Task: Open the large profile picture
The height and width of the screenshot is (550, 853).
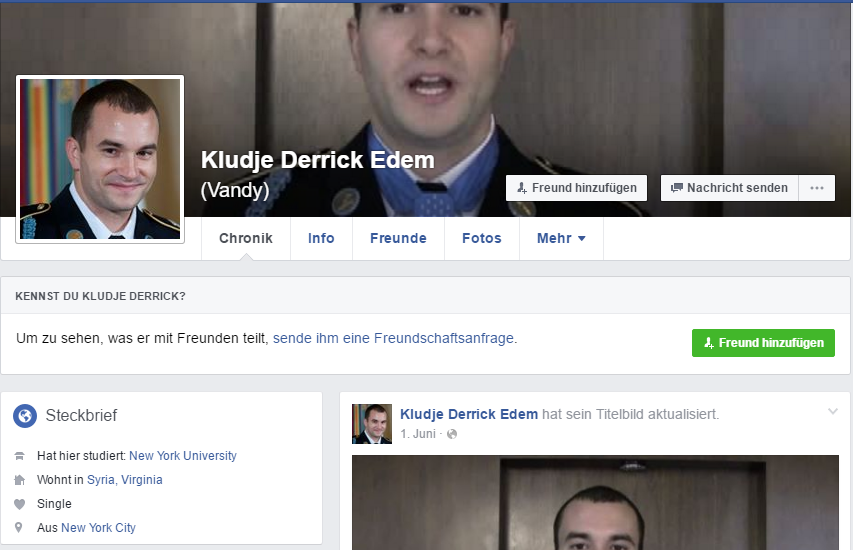Action: click(100, 159)
